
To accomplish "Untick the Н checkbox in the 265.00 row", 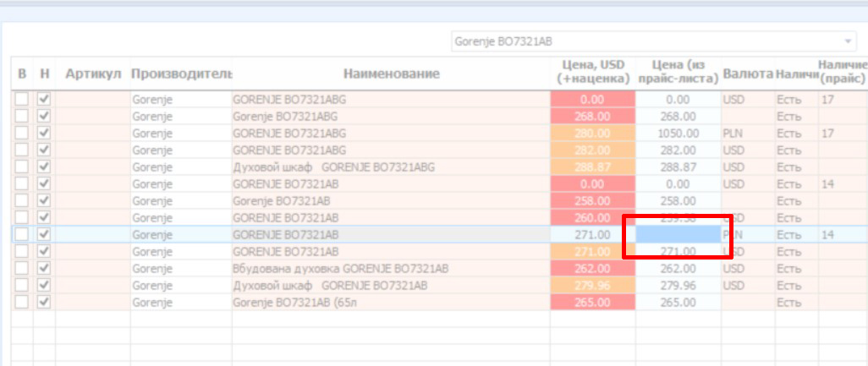I will pos(44,303).
